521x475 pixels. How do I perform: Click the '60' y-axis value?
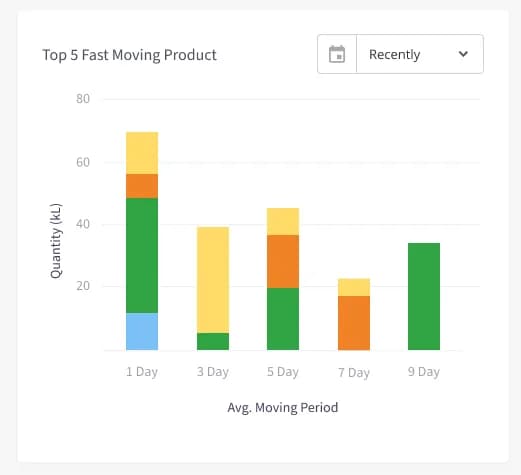(x=83, y=162)
